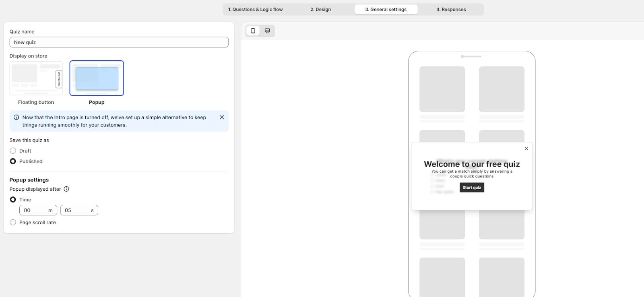The height and width of the screenshot is (297, 644).
Task: Edit the minutes delay field
Action: pos(35,210)
